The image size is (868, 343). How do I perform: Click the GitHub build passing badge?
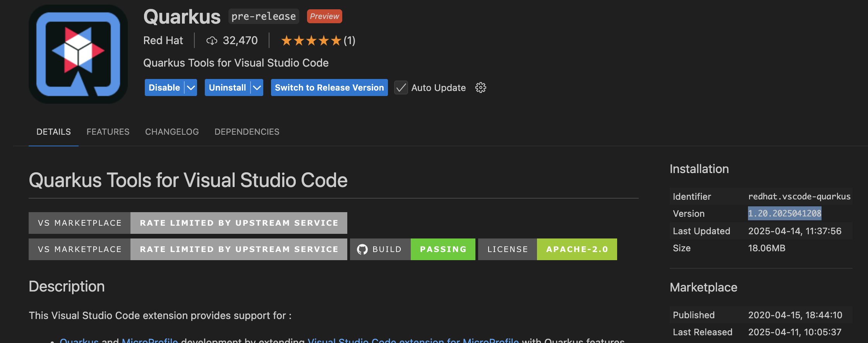[x=412, y=249]
